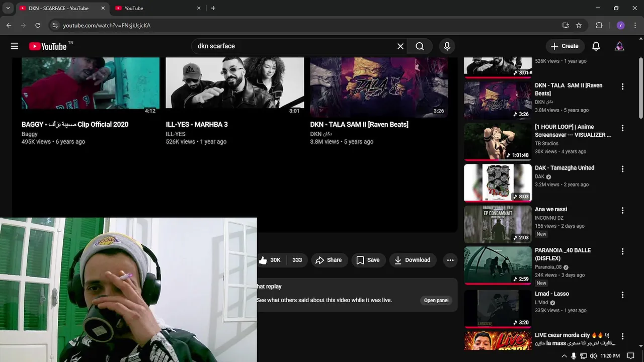Open options menu for LIVE cezar morda city

pyautogui.click(x=622, y=336)
